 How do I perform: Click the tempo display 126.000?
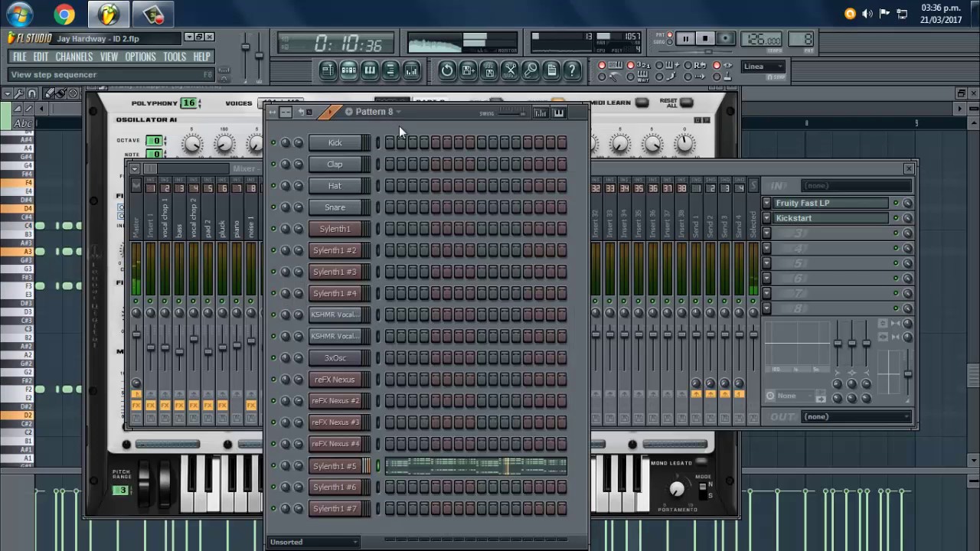pos(761,40)
